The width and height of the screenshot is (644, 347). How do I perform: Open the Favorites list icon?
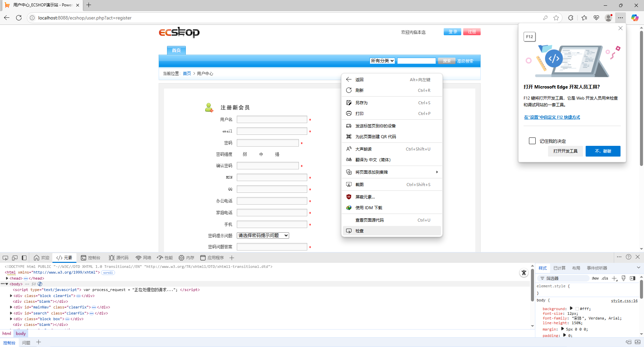point(584,18)
